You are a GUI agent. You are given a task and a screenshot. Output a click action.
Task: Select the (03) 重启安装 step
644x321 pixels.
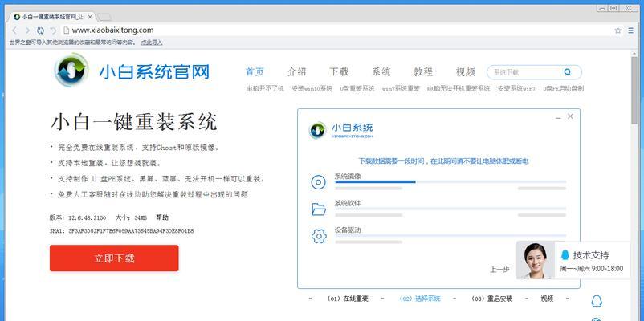pos(492,299)
